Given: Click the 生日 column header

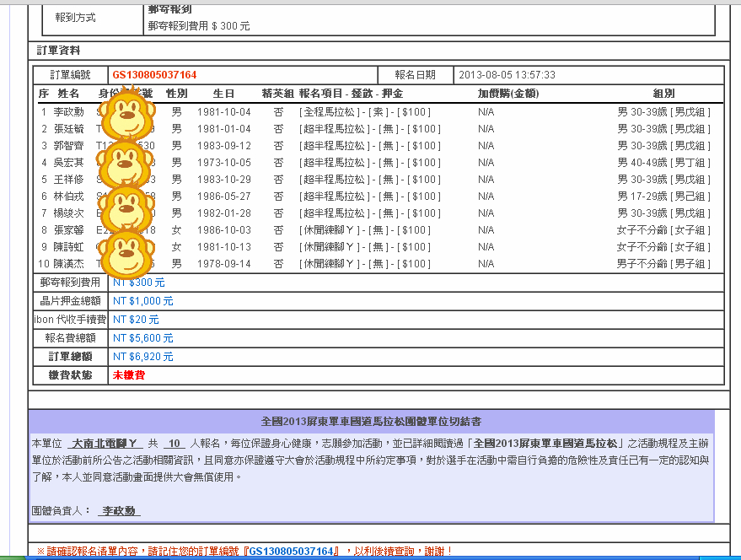Looking at the screenshot, I should pos(223,94).
